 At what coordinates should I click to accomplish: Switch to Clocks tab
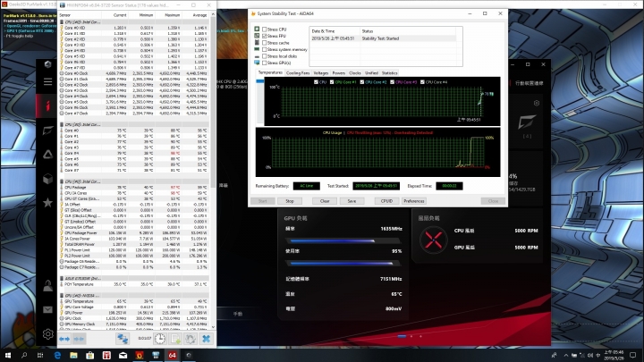point(355,73)
